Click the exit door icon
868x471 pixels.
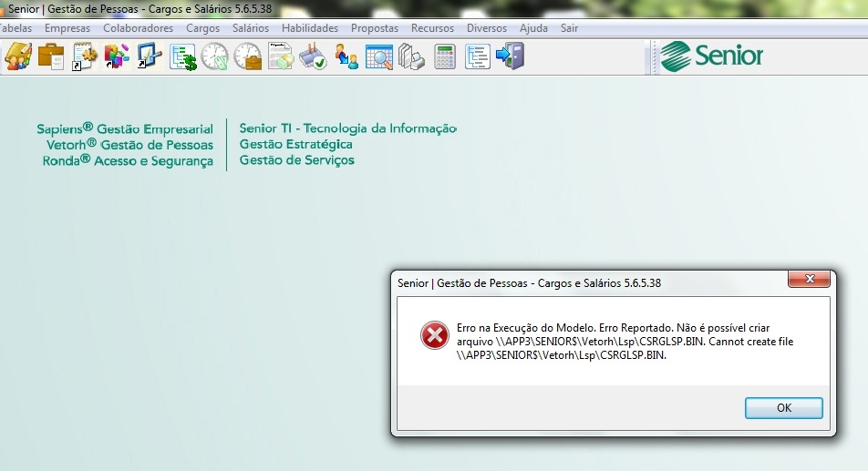[510, 56]
